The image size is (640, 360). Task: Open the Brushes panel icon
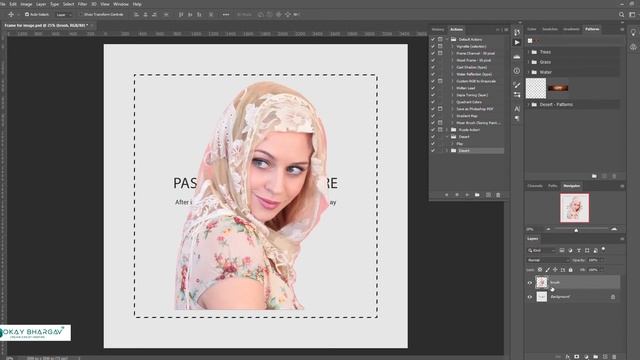click(517, 85)
